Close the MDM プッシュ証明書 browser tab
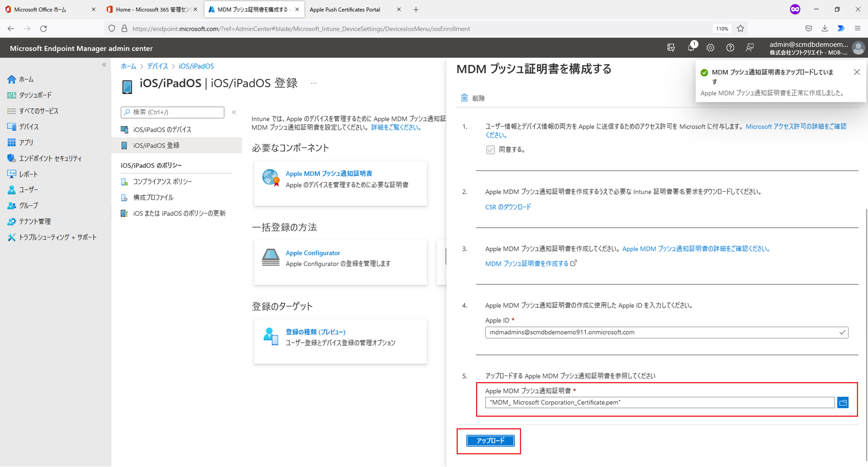 [x=297, y=10]
